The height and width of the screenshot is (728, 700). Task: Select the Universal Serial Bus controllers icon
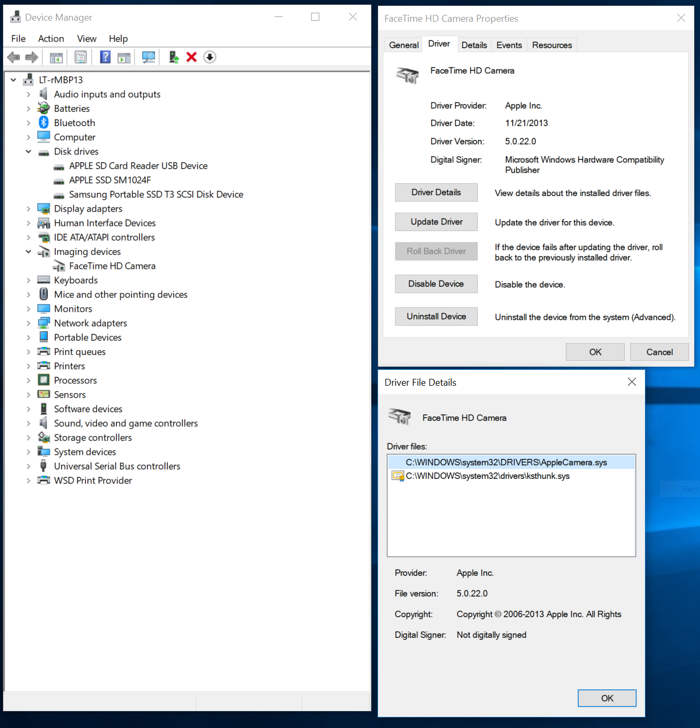click(x=43, y=466)
